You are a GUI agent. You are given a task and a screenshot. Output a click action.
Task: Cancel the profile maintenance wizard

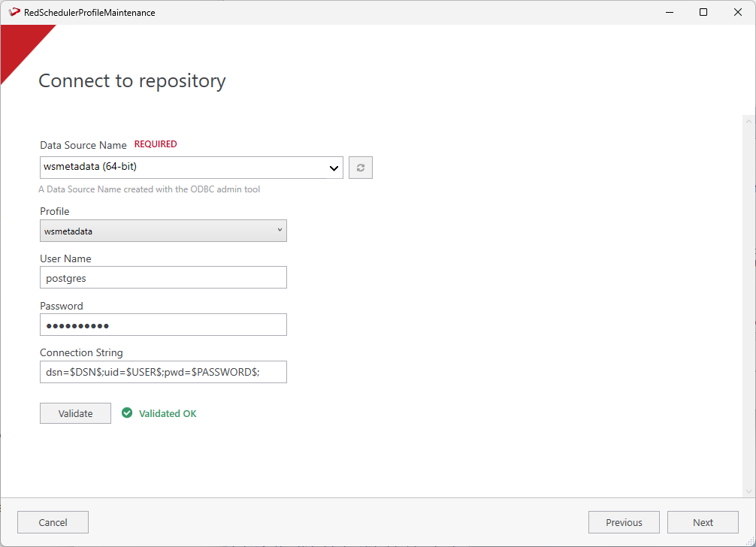pyautogui.click(x=53, y=522)
